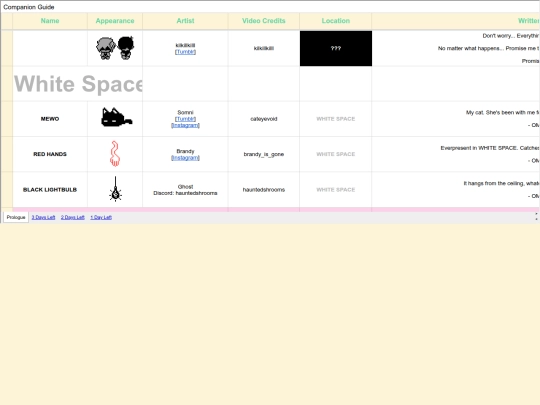Image resolution: width=540 pixels, height=405 pixels.
Task: Select the Appearance column header
Action: point(115,21)
